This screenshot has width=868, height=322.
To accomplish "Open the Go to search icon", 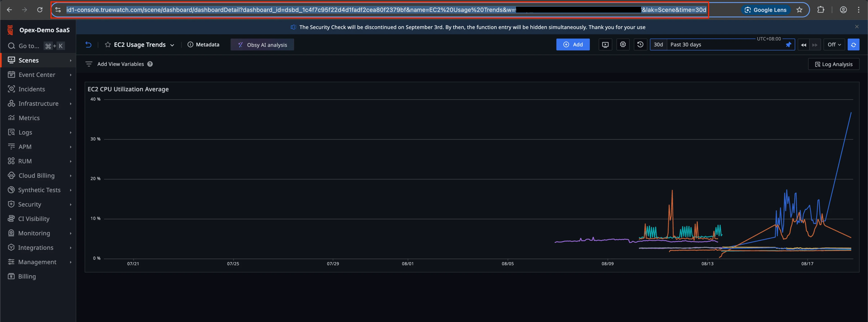I will tap(12, 46).
